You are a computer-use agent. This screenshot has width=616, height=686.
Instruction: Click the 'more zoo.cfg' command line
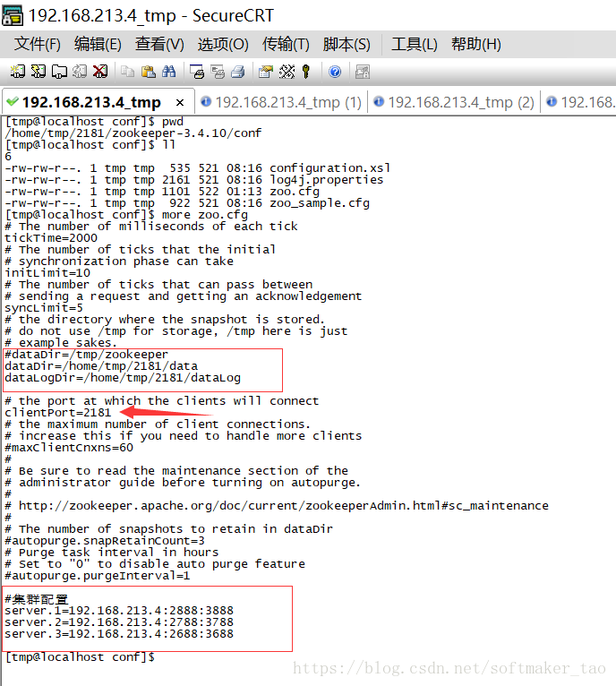126,215
